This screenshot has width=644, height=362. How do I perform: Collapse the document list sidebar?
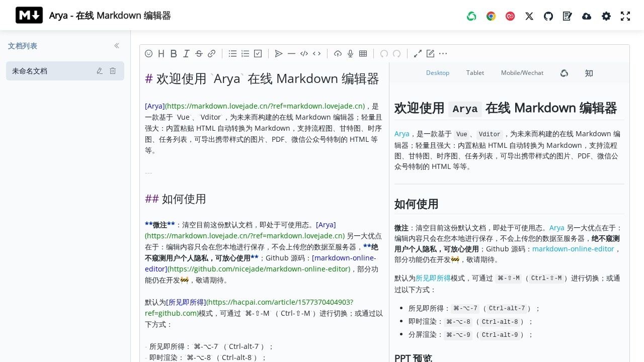click(x=117, y=46)
